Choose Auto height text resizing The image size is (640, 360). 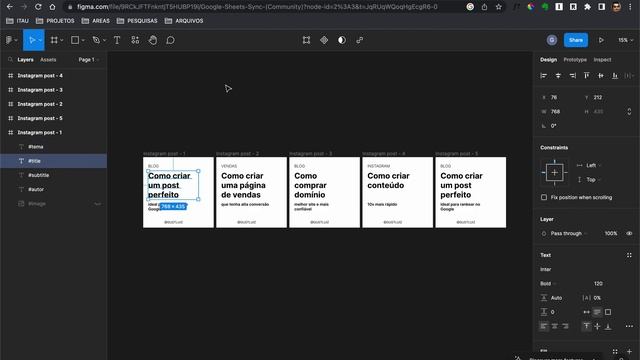point(597,312)
